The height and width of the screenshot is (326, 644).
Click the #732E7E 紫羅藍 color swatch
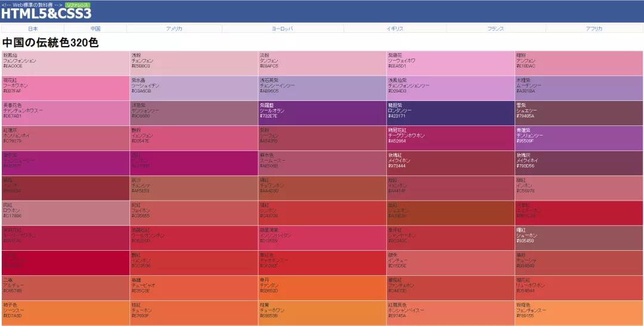(x=322, y=113)
